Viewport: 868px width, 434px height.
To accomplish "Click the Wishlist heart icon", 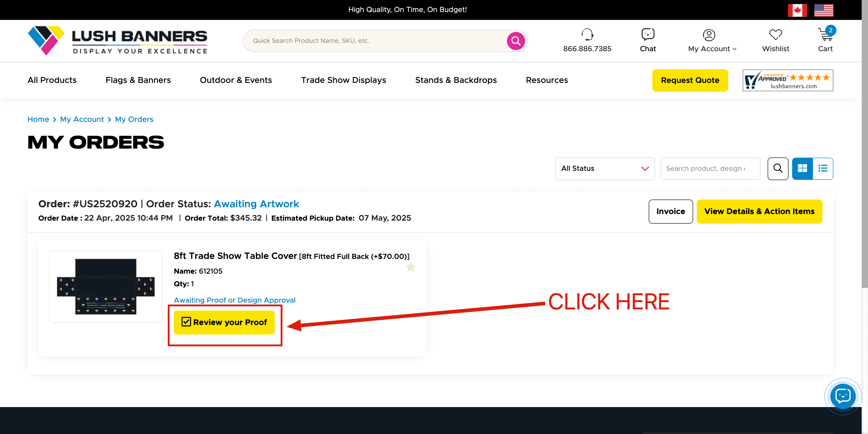I will click(775, 34).
